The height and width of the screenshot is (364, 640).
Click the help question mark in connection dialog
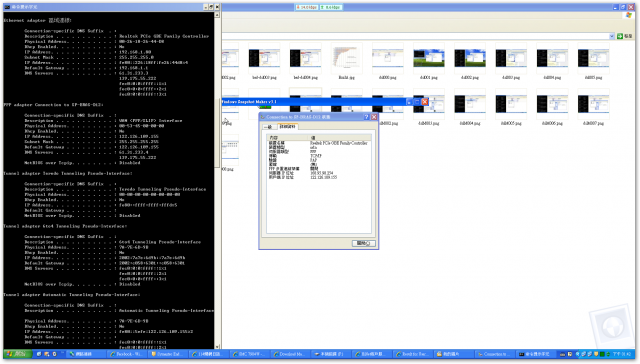(366, 117)
